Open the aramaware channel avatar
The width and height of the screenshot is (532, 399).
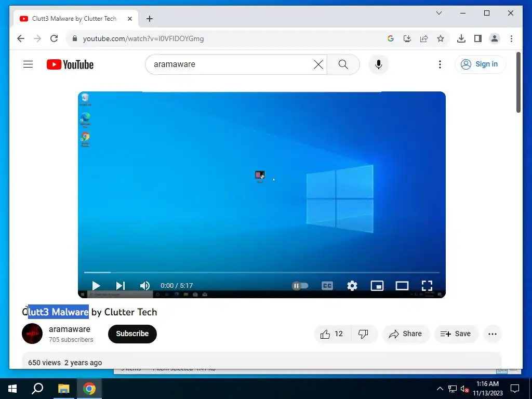coord(32,334)
